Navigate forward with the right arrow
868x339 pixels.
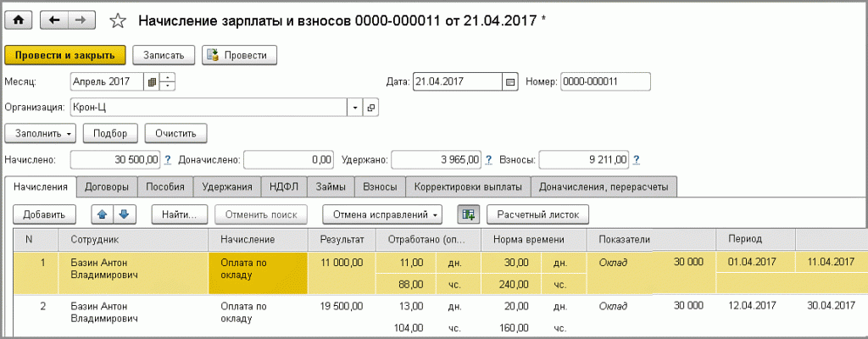click(81, 20)
